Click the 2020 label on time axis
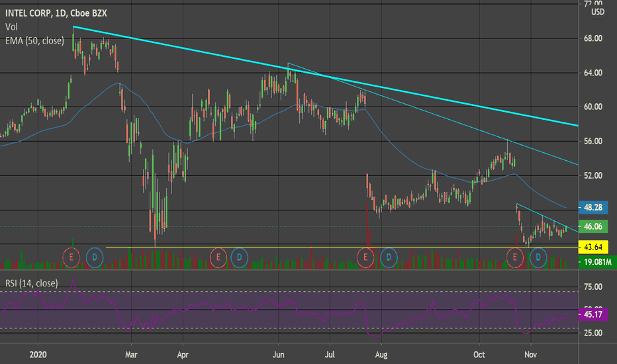This screenshot has width=617, height=364. click(38, 355)
